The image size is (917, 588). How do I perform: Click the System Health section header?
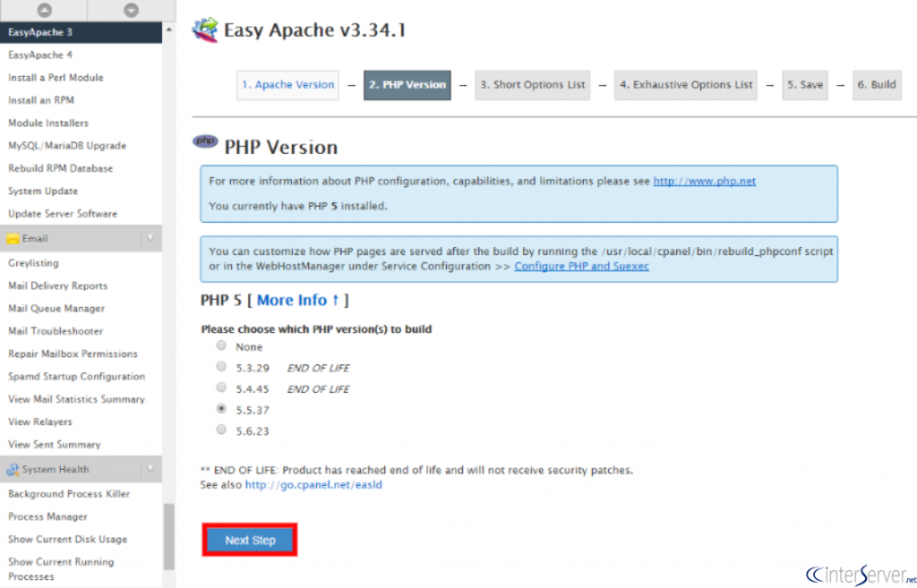coord(81,469)
